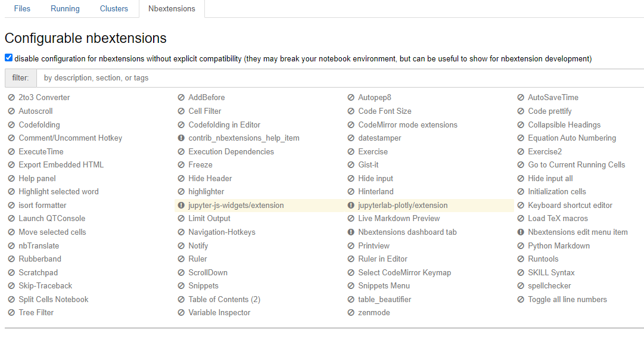The width and height of the screenshot is (644, 345).
Task: Go to the Clusters tab
Action: coord(114,9)
